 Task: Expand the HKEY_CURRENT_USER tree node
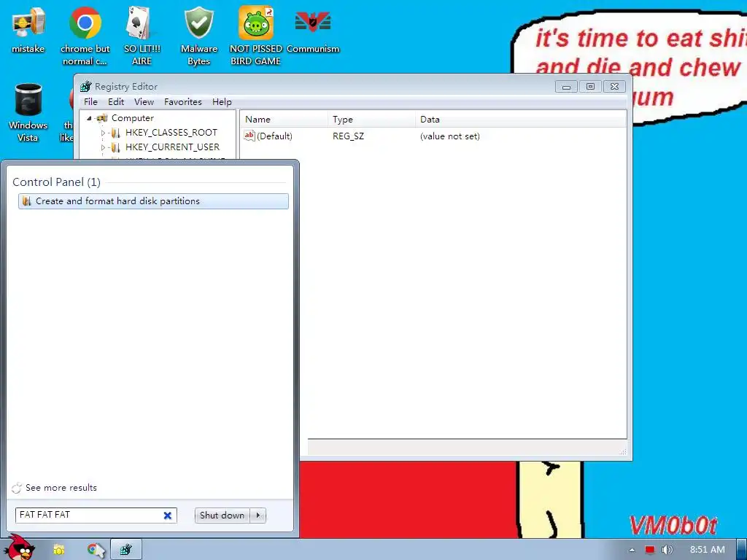tap(103, 147)
